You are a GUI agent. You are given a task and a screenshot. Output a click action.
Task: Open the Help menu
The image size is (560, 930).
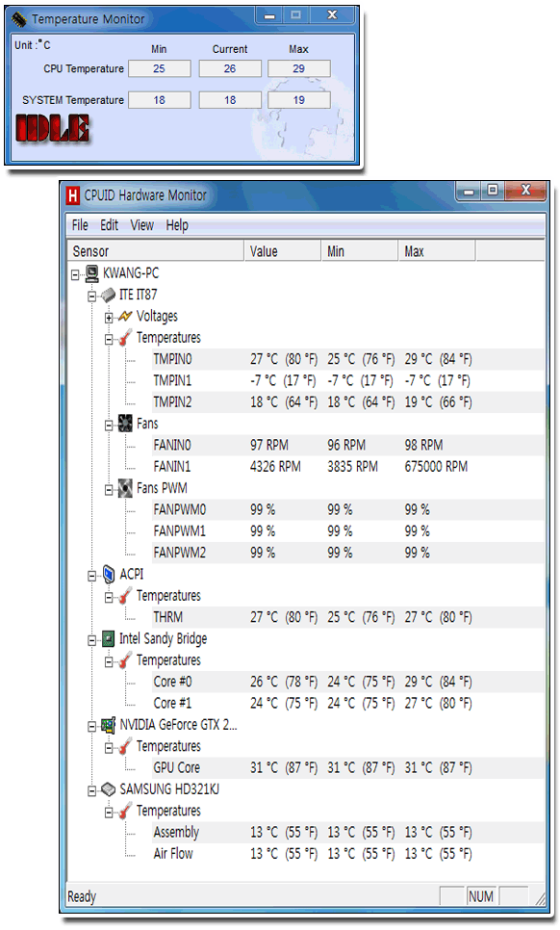(x=177, y=225)
